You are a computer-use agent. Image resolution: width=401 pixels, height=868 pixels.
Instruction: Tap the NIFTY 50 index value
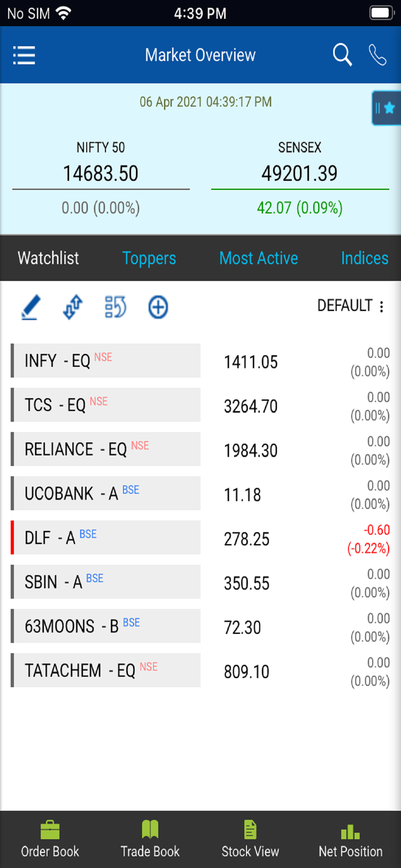(x=101, y=174)
